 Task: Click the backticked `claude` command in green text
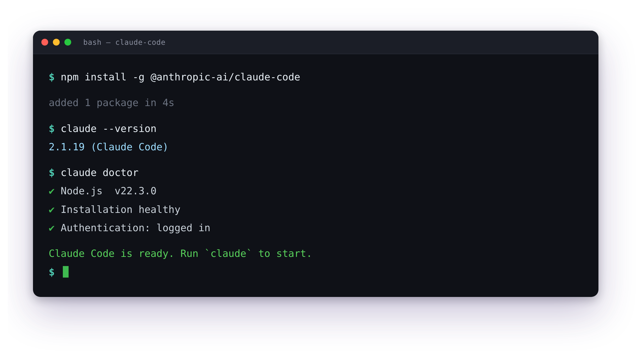coord(228,254)
